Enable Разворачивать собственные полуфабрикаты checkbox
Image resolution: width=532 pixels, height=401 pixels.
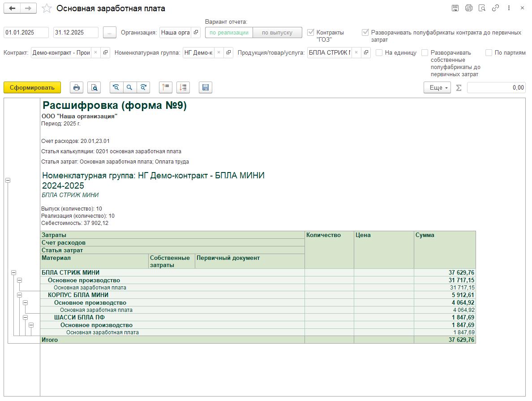(425, 52)
